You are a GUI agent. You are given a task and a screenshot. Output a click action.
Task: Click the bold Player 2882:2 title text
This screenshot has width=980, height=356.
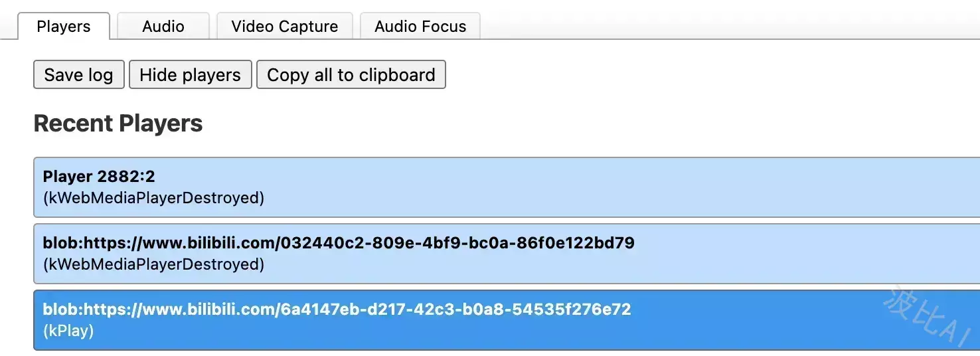(99, 177)
